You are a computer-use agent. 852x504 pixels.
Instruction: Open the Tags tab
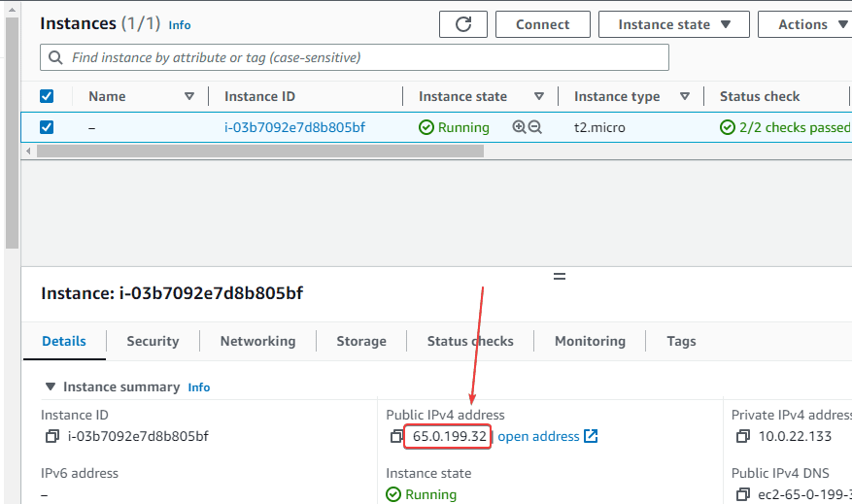pos(681,341)
